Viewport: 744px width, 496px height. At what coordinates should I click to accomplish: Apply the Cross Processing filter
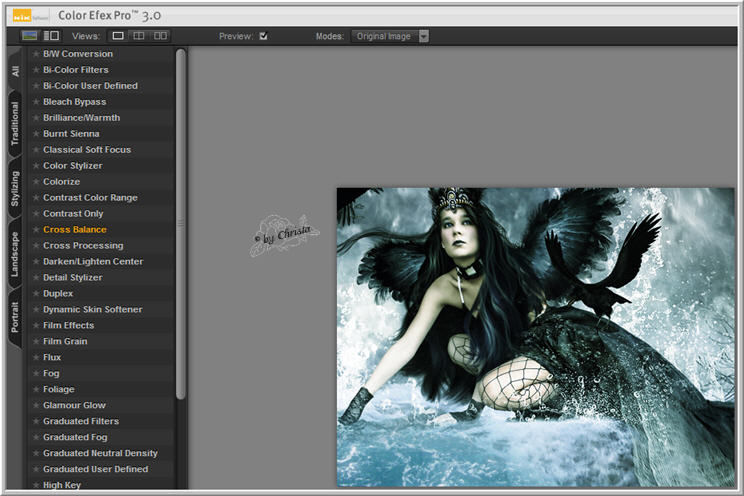83,246
